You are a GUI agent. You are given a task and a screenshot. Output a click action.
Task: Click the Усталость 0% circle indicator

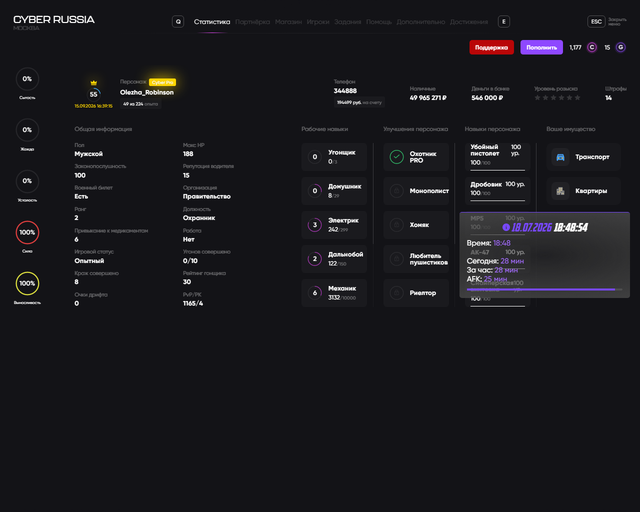click(27, 181)
